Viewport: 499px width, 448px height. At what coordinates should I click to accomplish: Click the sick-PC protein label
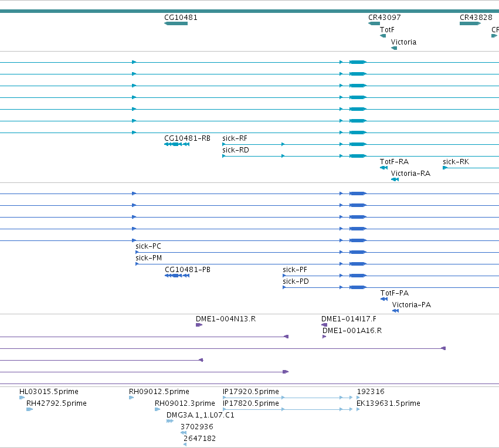pyautogui.click(x=148, y=246)
